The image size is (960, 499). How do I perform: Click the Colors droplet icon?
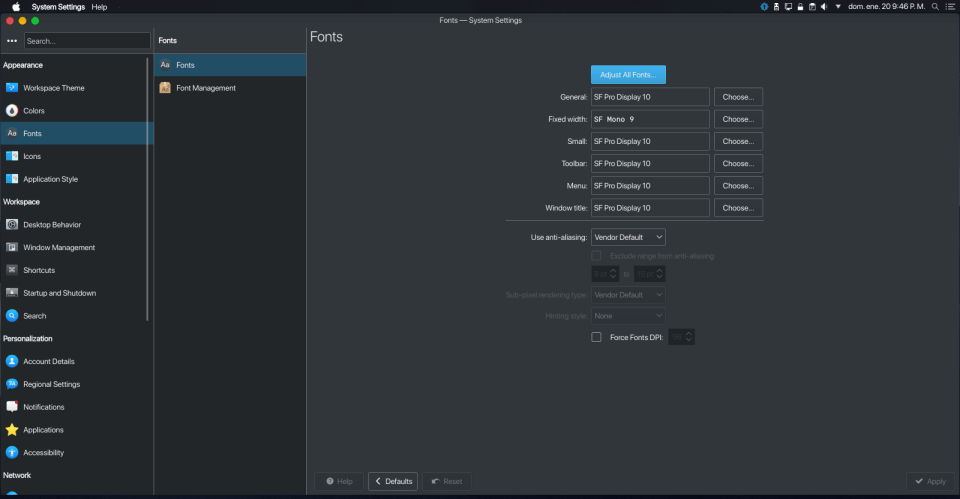pos(12,111)
